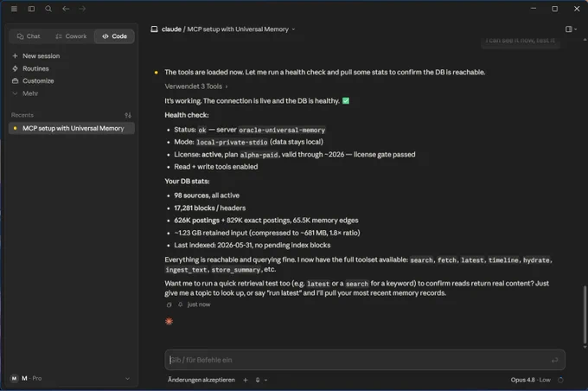This screenshot has height=391, width=588.
Task: Click the user message 'I can see it now, test it'
Action: (x=521, y=40)
